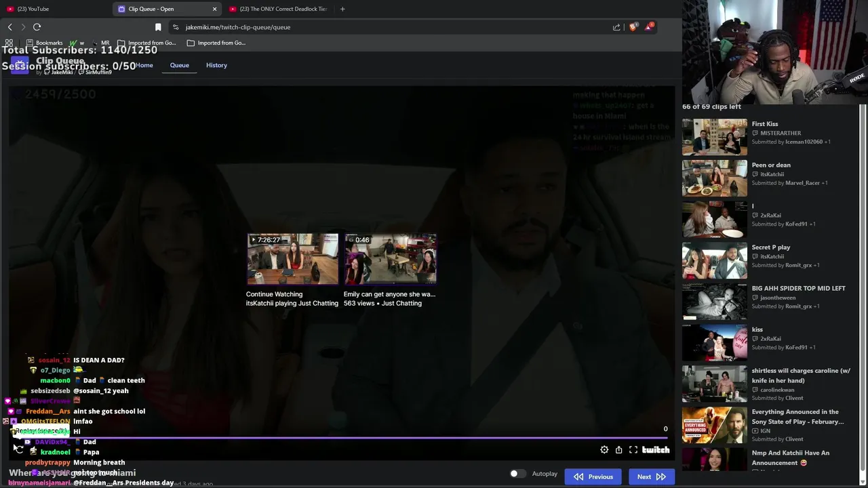Click MISTERARTHER channel name

click(x=781, y=134)
